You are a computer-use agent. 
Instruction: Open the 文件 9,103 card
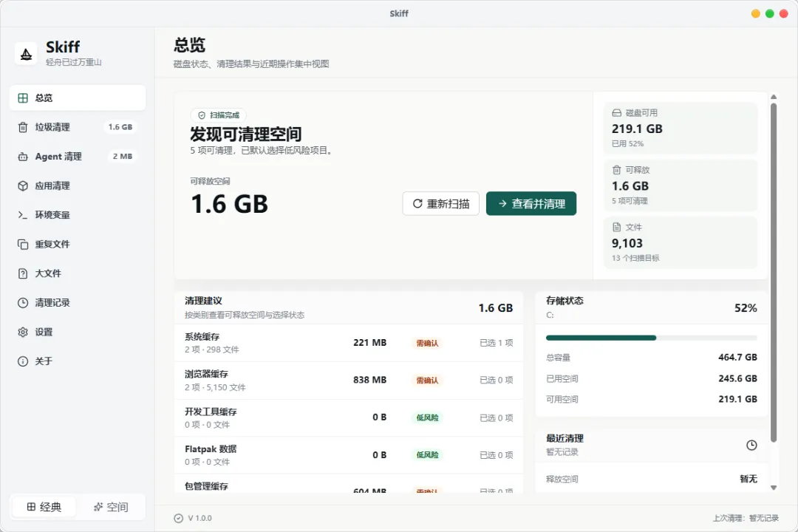pos(681,242)
